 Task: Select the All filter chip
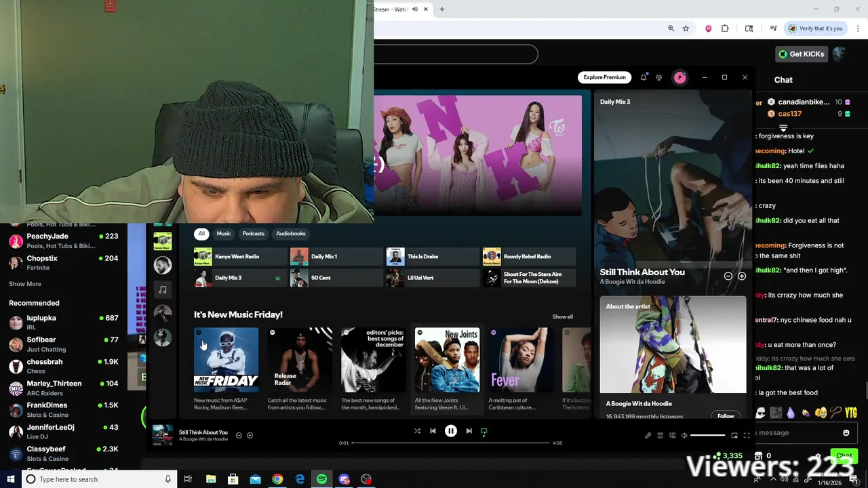(201, 234)
